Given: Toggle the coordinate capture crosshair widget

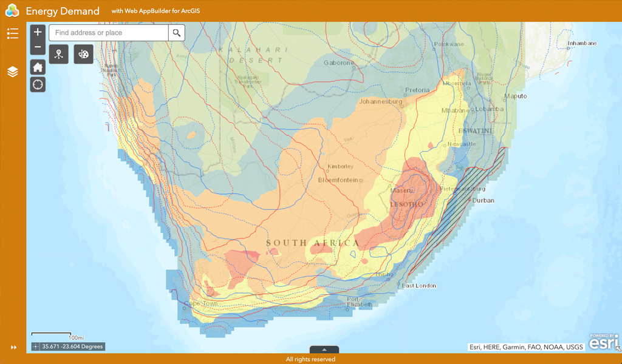Looking at the screenshot, I should (34, 346).
